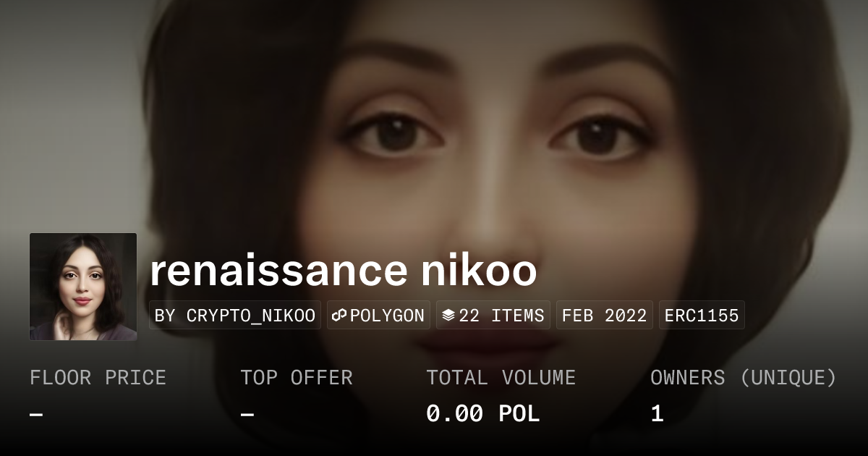868x456 pixels.
Task: Click the FLOOR PRICE label
Action: [98, 378]
